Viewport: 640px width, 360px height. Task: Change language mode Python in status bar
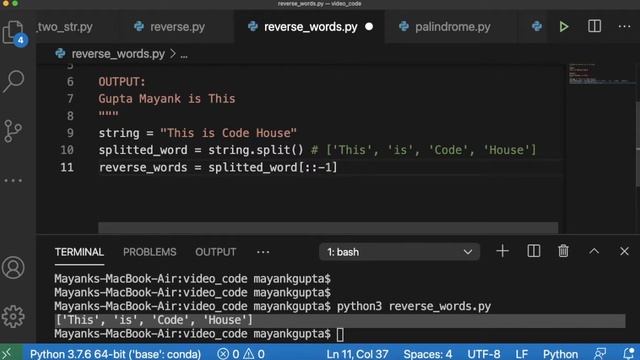[560, 353]
